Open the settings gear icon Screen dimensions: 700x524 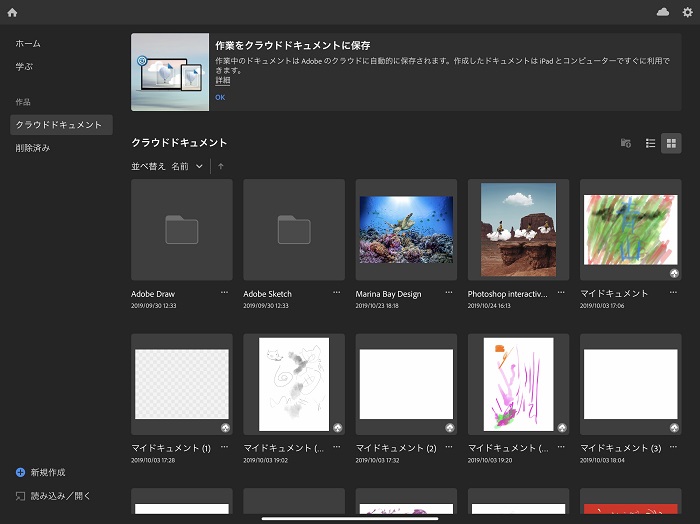point(688,12)
